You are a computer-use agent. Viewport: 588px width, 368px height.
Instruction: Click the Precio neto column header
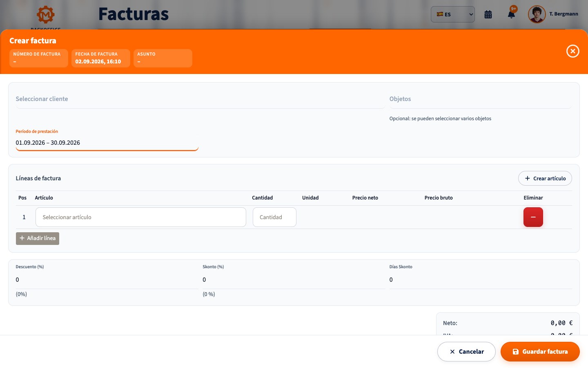[365, 198]
